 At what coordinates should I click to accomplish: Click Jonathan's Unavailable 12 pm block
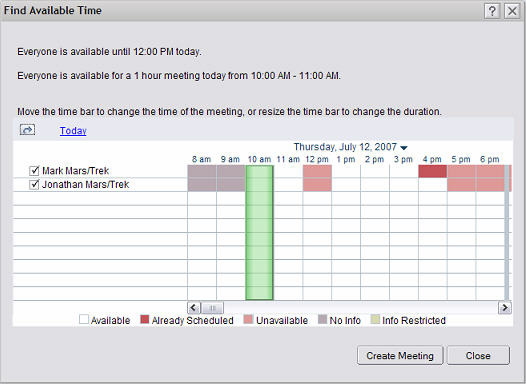(x=317, y=185)
